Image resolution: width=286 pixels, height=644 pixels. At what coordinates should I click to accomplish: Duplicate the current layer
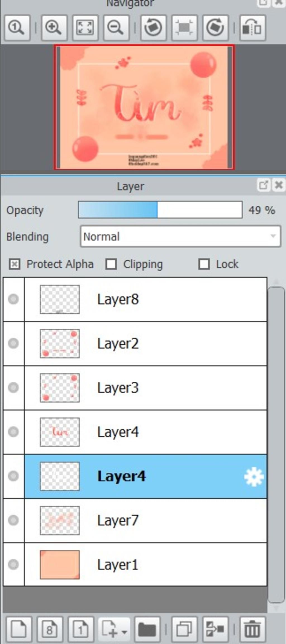click(184, 629)
